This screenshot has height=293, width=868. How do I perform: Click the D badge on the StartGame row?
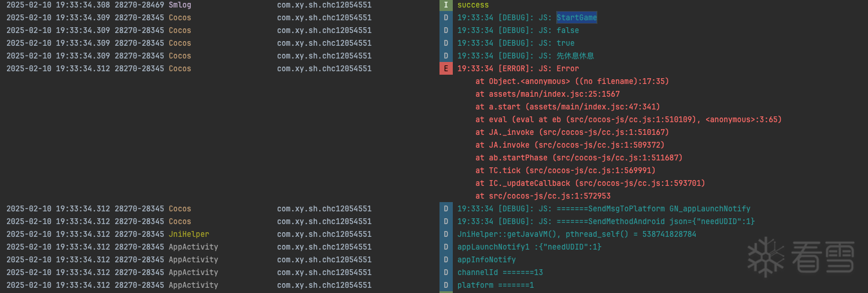click(x=446, y=17)
